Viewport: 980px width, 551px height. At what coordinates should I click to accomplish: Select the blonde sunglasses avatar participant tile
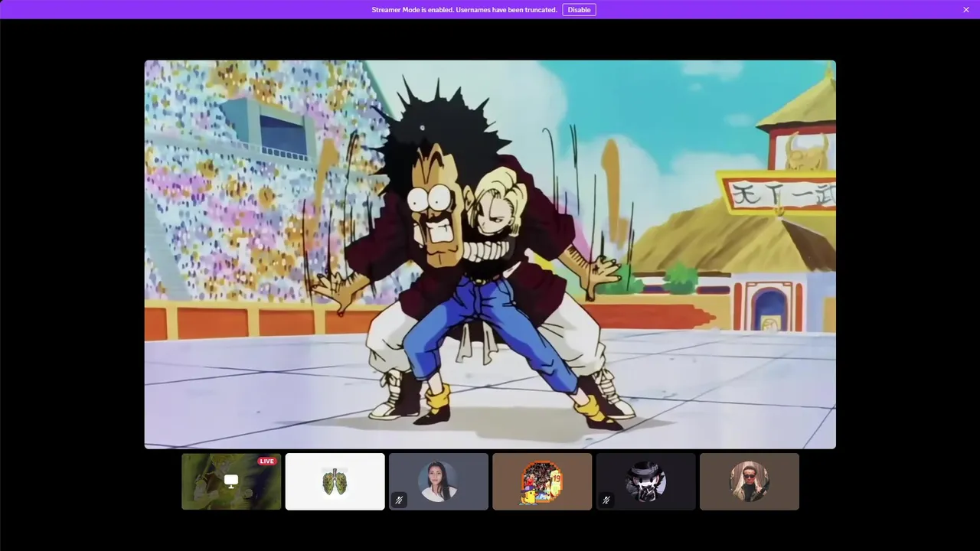click(x=750, y=481)
